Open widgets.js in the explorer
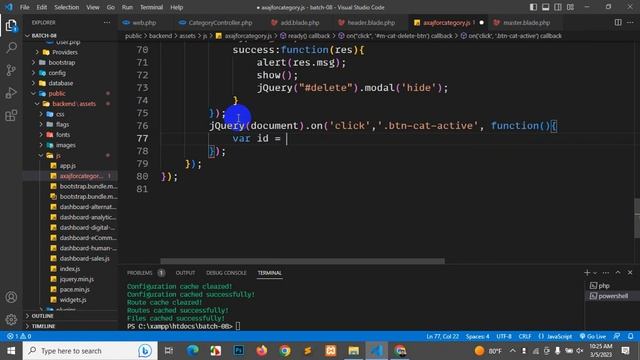The width and height of the screenshot is (640, 360). tap(73, 300)
